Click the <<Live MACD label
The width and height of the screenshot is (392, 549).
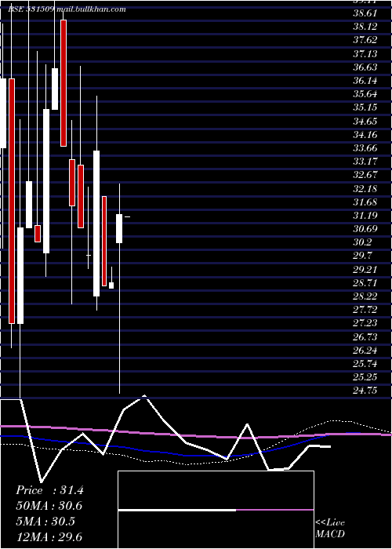pos(330,529)
